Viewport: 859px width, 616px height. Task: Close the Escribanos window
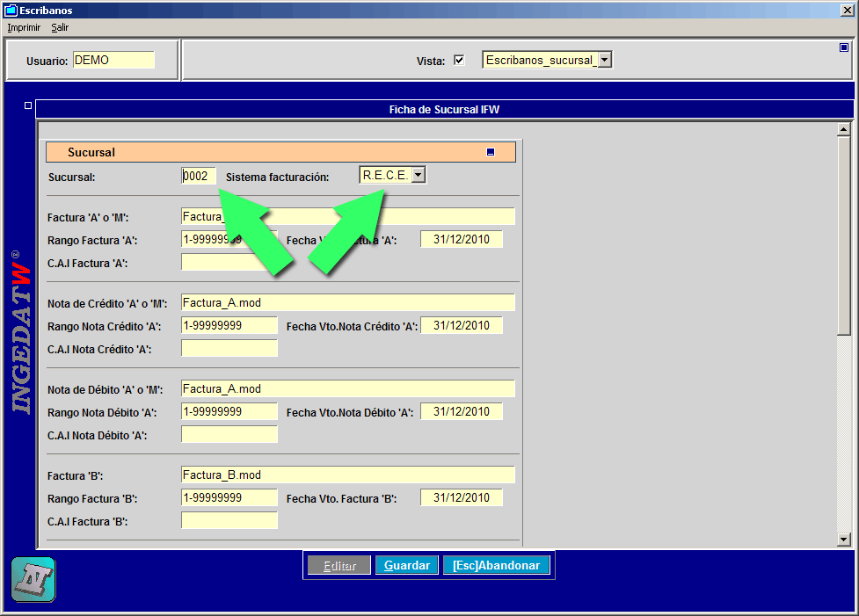click(847, 11)
